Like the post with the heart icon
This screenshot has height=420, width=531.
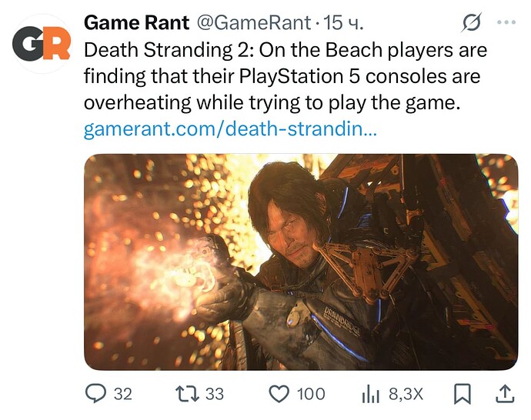point(279,394)
